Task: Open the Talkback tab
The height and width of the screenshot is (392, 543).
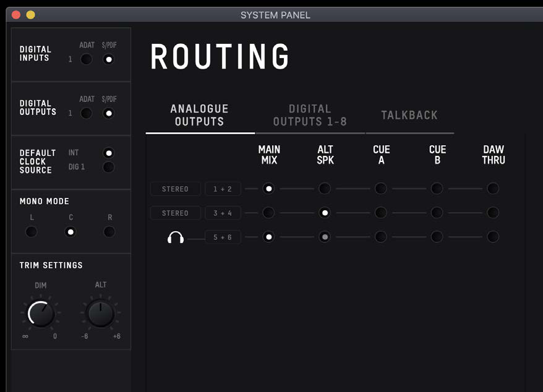Action: click(409, 115)
